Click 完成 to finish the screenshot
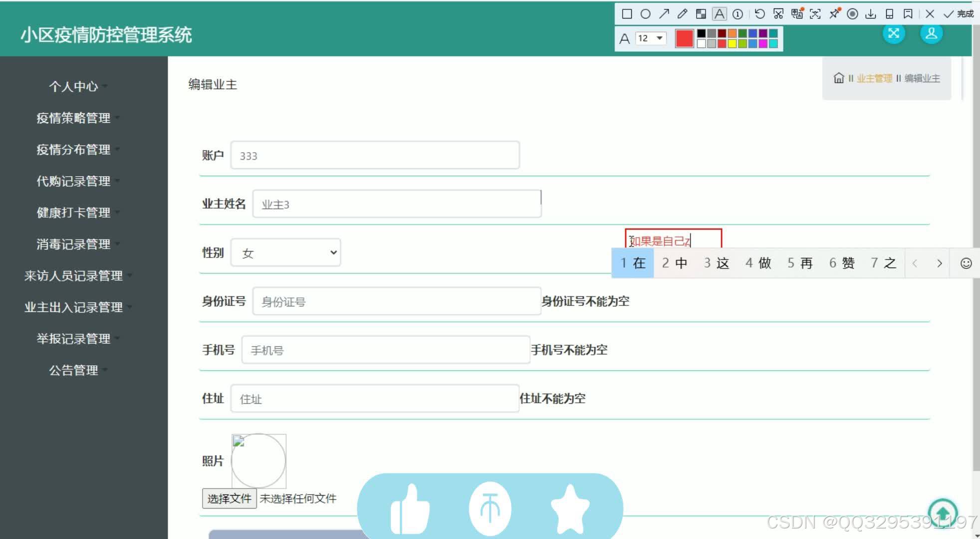Screen dimensions: 980x539 (x=959, y=14)
